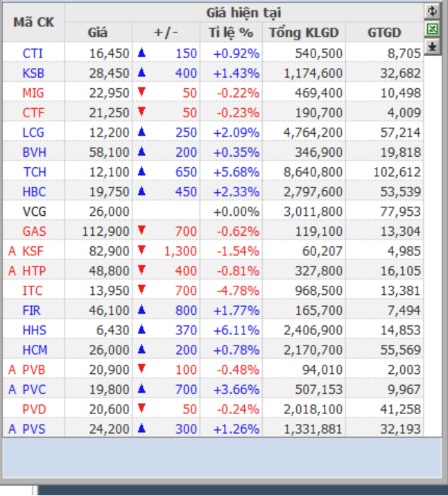
Task: Open stock code KSF
Action: [x=33, y=251]
